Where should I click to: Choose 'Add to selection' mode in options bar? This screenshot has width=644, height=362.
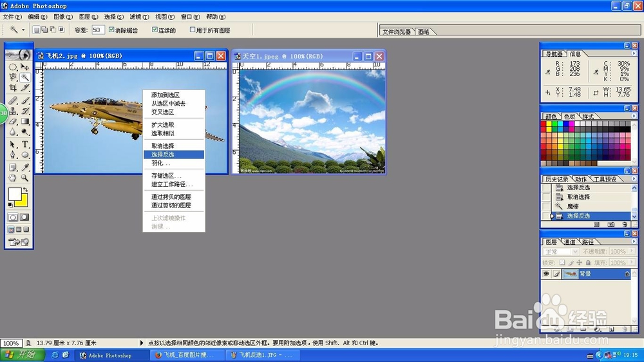point(44,30)
